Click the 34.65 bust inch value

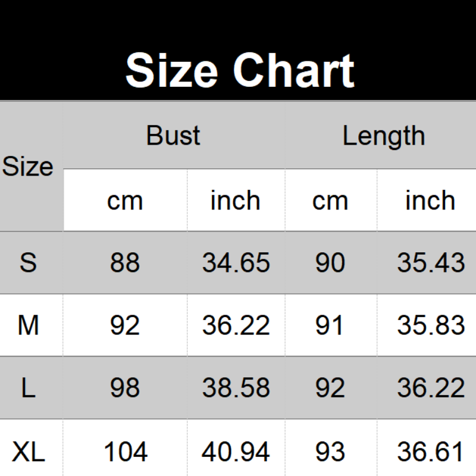236,262
